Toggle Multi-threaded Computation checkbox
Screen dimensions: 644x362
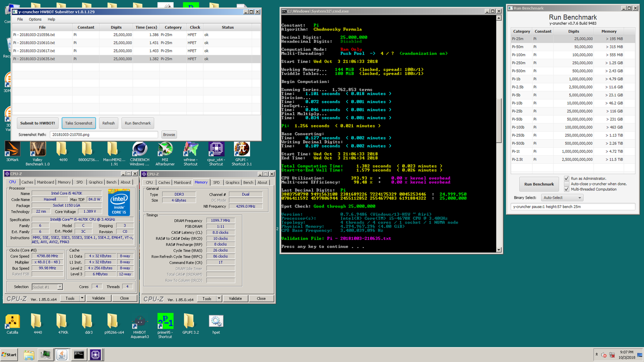click(567, 189)
